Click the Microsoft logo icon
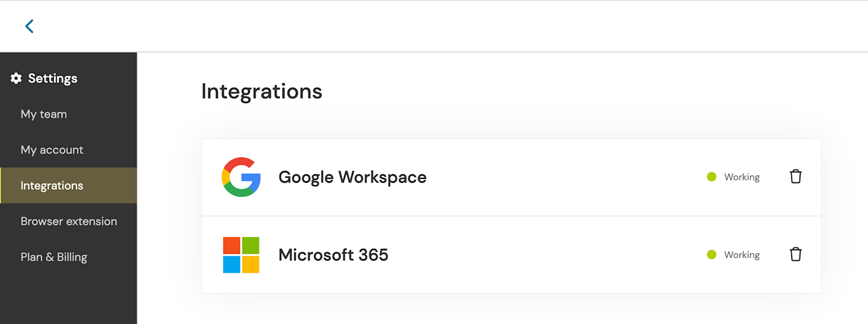 click(241, 255)
